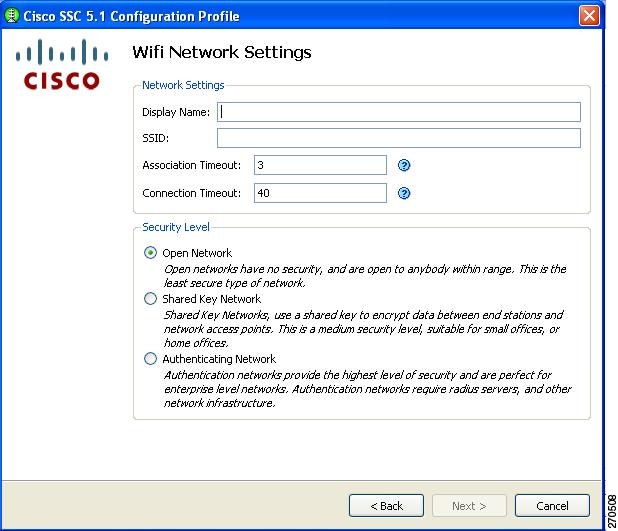618x531 pixels.
Task: Click the Association Timeout value box
Action: point(320,165)
